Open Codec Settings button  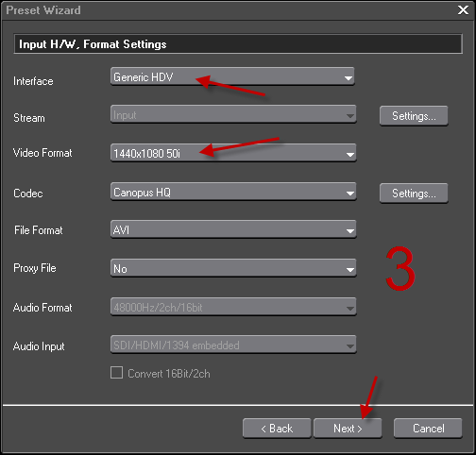click(414, 194)
